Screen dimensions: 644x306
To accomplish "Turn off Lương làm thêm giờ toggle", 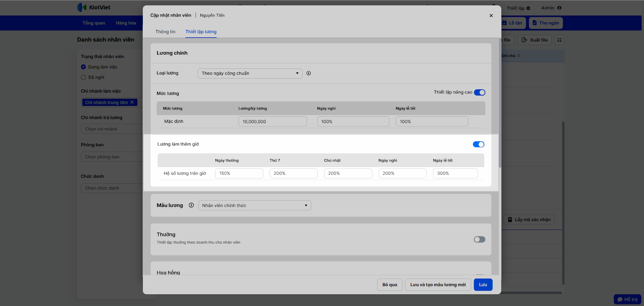I will 478,145.
